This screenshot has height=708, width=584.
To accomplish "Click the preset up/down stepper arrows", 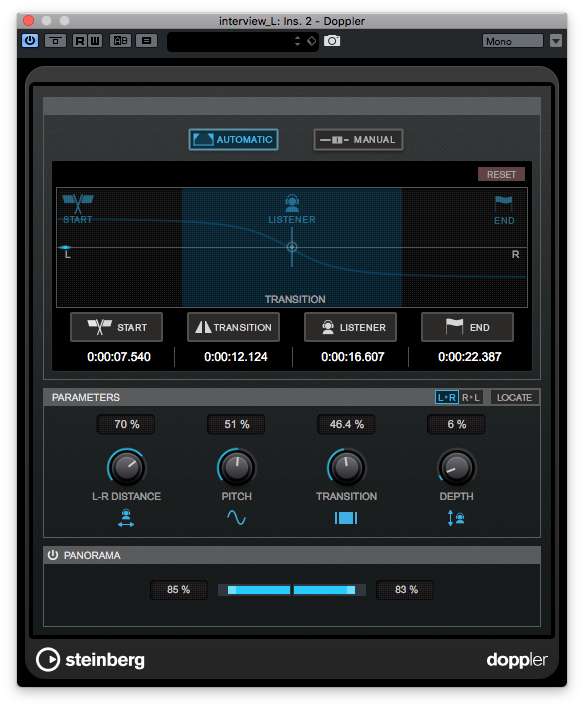I will [x=297, y=41].
